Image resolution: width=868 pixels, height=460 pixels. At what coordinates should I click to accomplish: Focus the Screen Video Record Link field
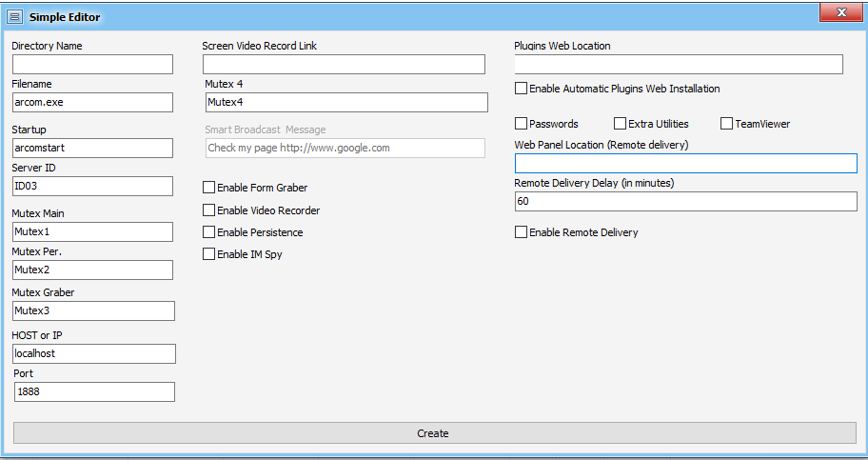[x=344, y=64]
